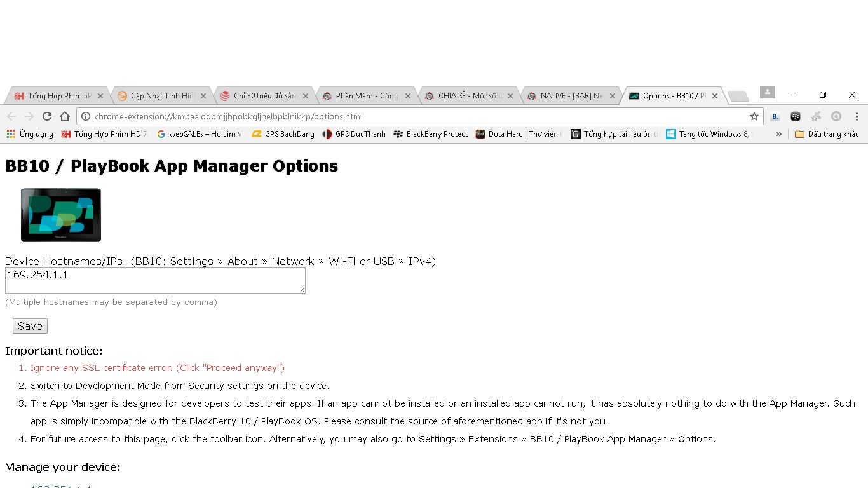Viewport: 868px width, 488px height.
Task: Click the Save button
Action: tap(30, 326)
